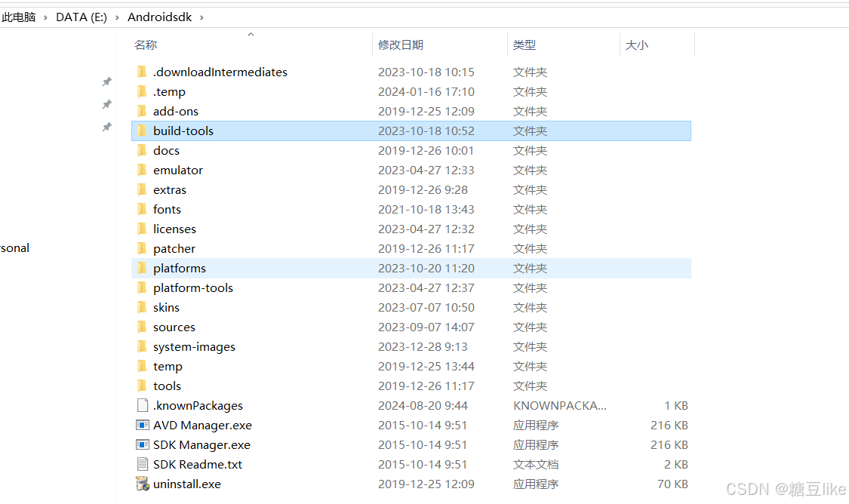Click the .downloadIntermediates folder icon
Image resolution: width=849 pixels, height=504 pixels.
coord(142,72)
